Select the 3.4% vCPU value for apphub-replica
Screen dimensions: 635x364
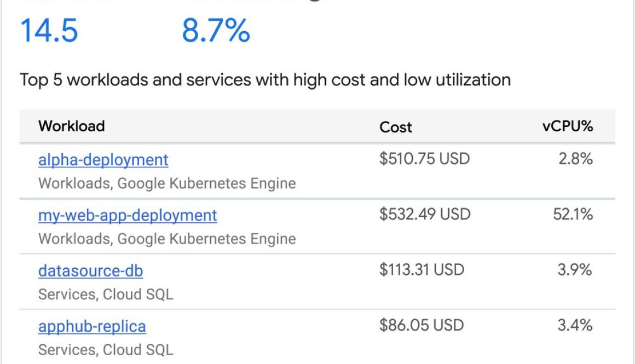[579, 325]
